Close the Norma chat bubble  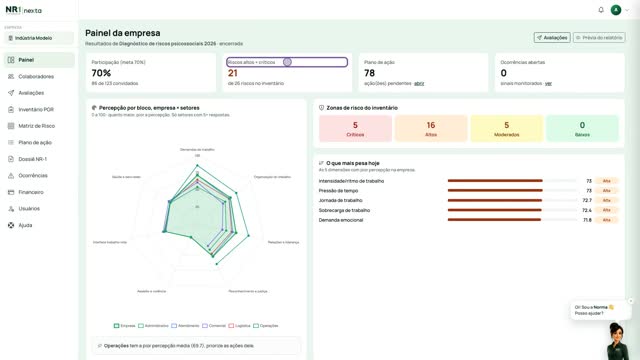point(631,301)
